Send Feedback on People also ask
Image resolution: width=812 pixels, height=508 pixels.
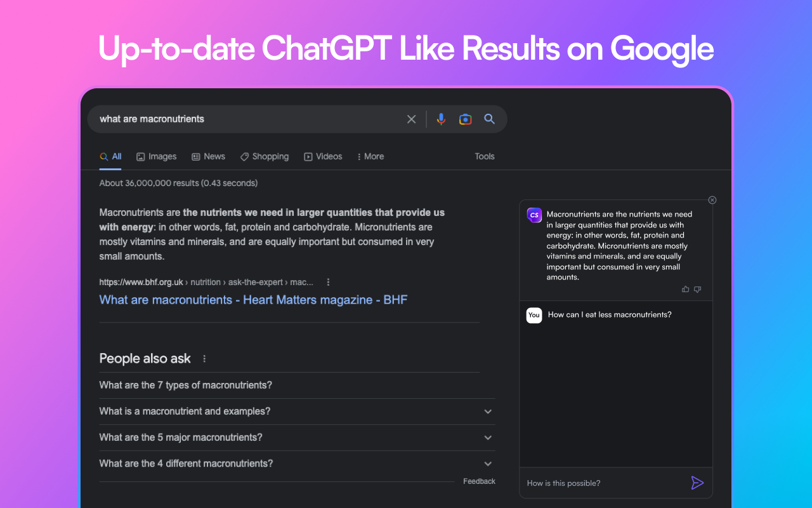point(479,481)
